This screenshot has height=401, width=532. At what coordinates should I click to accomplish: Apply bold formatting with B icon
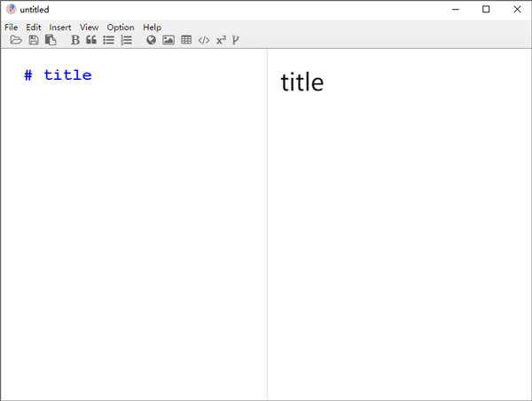75,40
